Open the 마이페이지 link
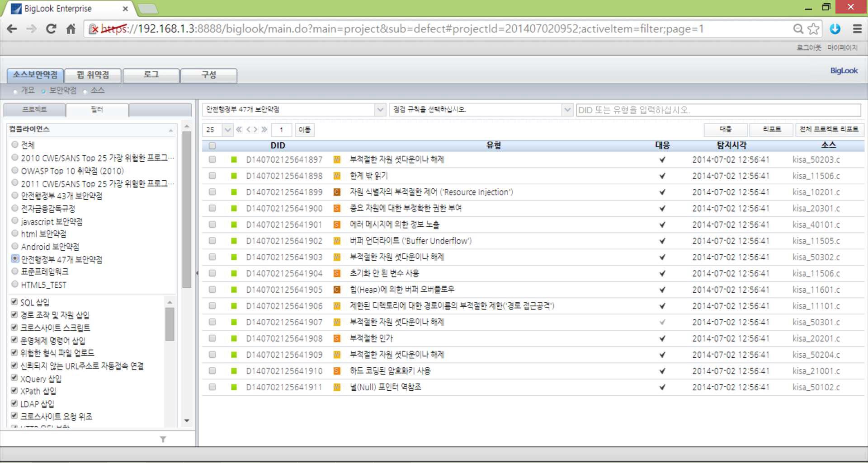This screenshot has height=463, width=868. pos(842,47)
